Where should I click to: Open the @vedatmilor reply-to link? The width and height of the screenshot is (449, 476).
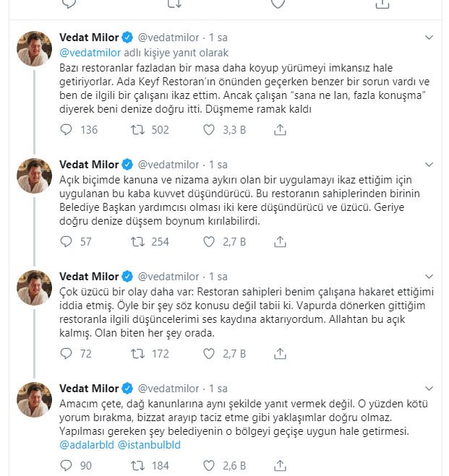tap(88, 53)
